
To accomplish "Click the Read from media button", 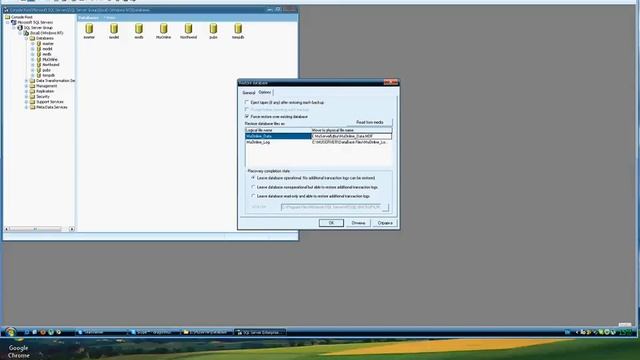I will point(369,122).
